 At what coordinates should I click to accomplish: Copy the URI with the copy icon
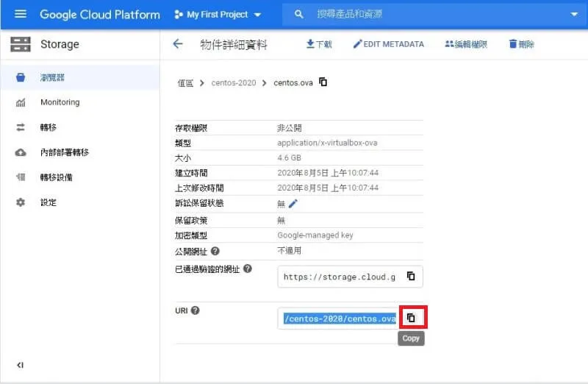(411, 318)
